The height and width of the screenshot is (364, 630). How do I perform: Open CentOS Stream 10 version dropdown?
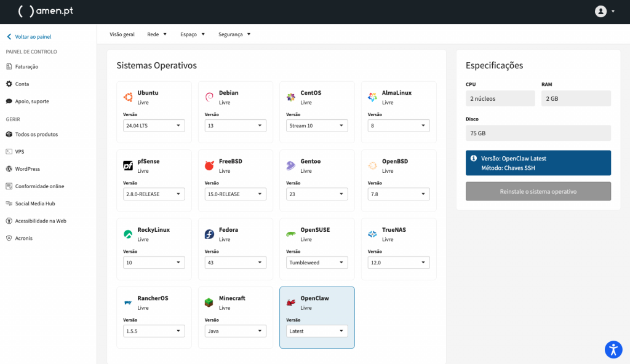pos(317,125)
